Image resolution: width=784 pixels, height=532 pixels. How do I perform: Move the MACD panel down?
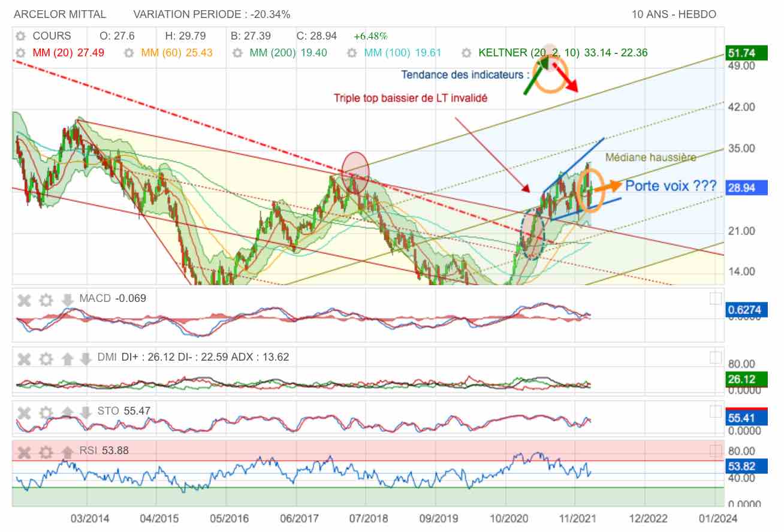point(68,300)
